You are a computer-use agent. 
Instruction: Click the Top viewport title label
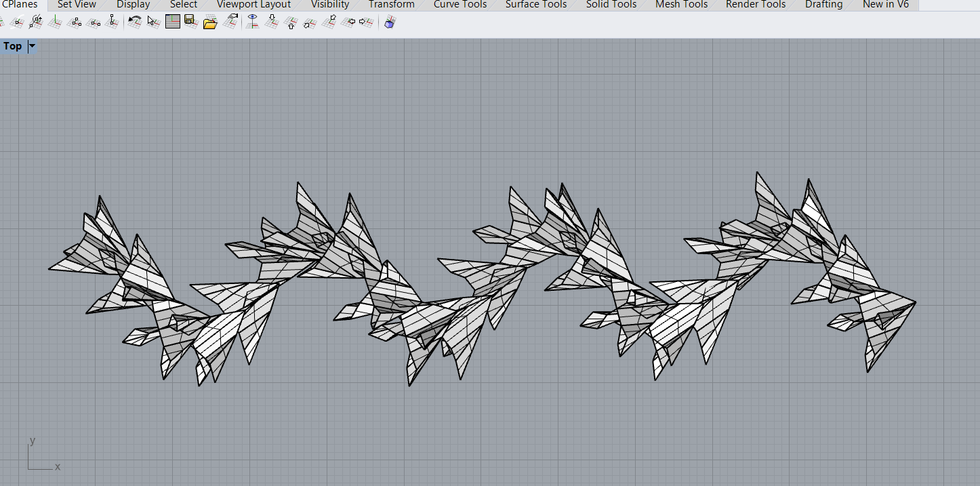[x=13, y=46]
